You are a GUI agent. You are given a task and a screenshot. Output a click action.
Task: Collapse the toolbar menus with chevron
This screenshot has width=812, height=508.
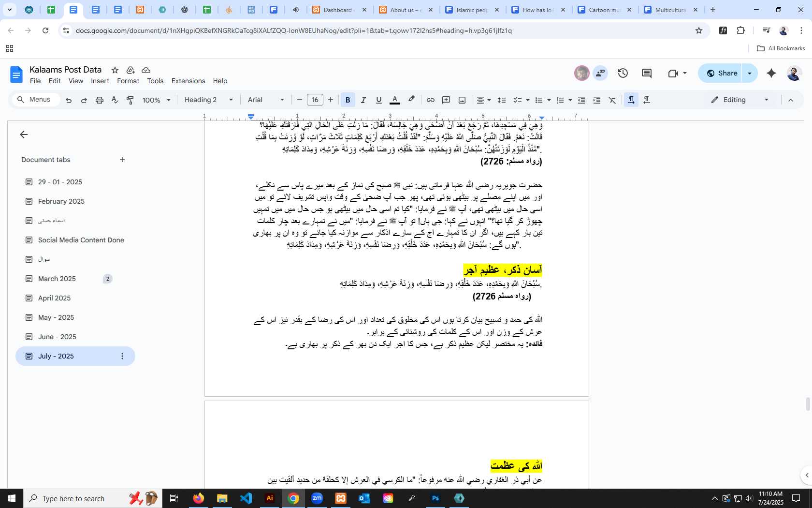point(791,100)
